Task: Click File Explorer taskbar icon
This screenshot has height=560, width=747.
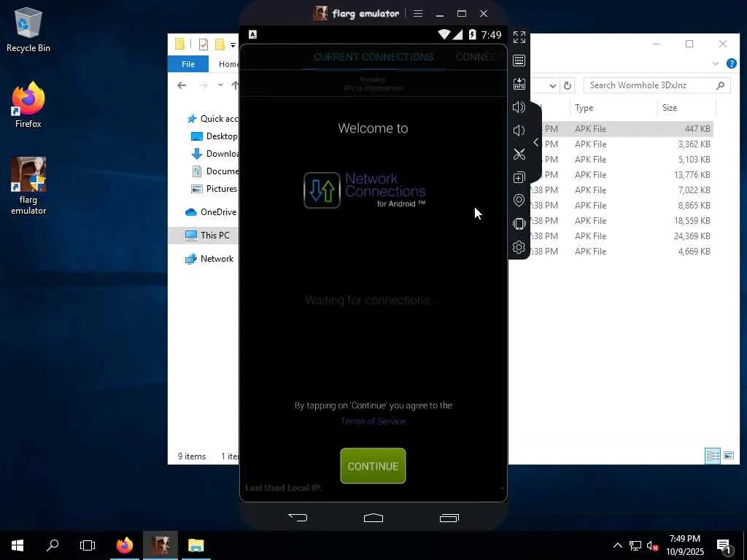Action: click(x=196, y=545)
